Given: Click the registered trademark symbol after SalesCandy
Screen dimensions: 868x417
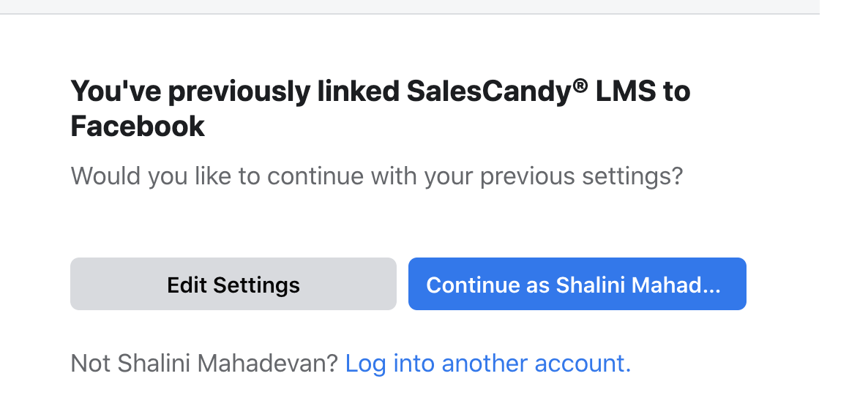Looking at the screenshot, I should tap(580, 86).
